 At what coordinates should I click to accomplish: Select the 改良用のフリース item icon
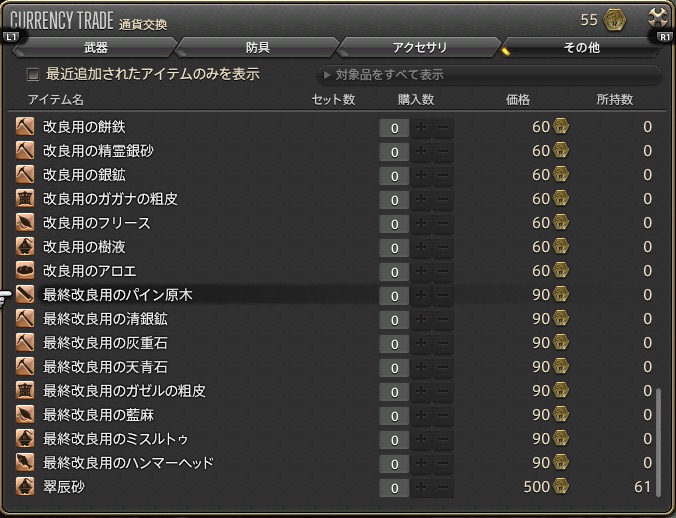click(26, 223)
